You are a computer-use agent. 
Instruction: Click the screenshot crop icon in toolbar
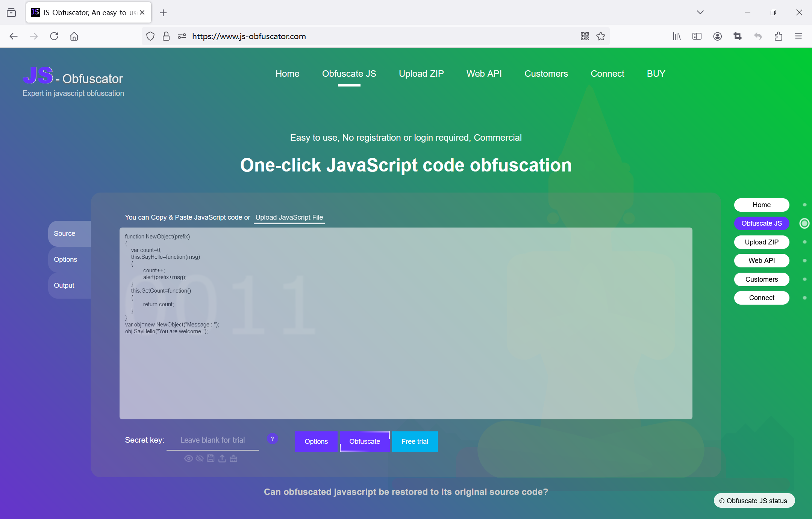coord(738,36)
